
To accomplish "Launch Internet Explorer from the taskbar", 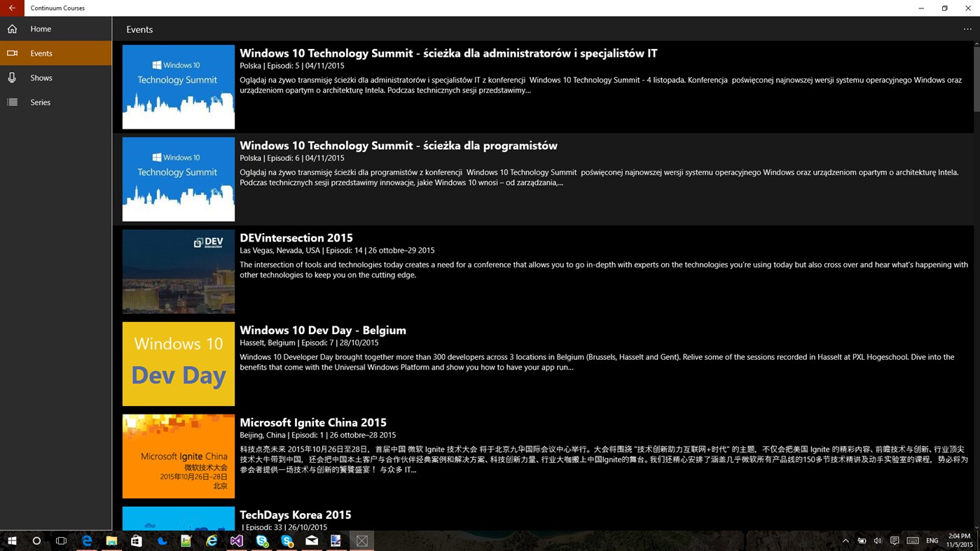I will point(212,540).
